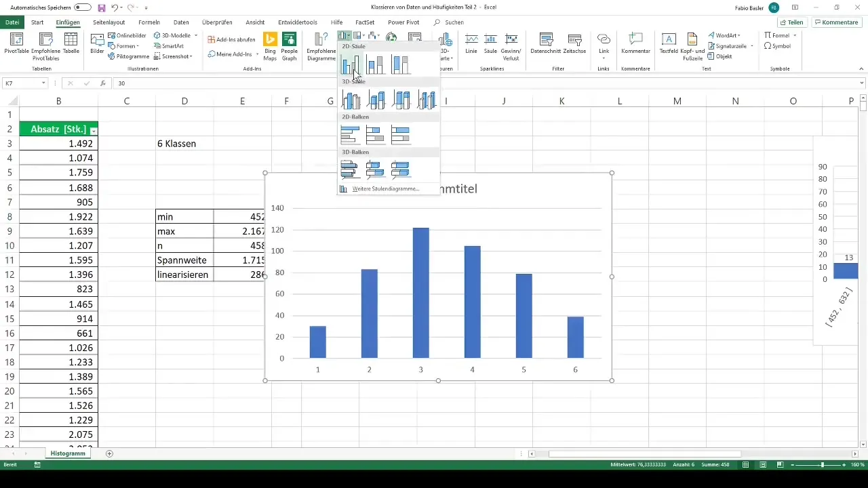The width and height of the screenshot is (868, 488).
Task: Switch to the Daten tab
Action: (x=181, y=22)
